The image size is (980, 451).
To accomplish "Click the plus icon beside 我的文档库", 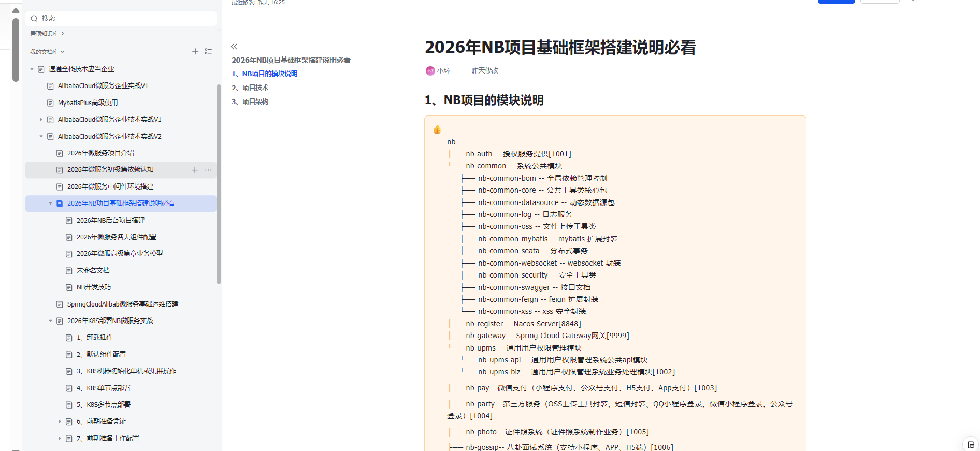I will pos(195,51).
